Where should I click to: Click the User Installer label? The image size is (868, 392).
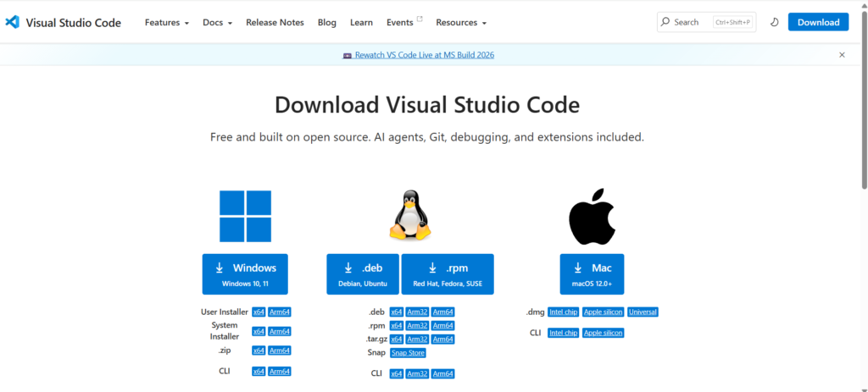(225, 312)
